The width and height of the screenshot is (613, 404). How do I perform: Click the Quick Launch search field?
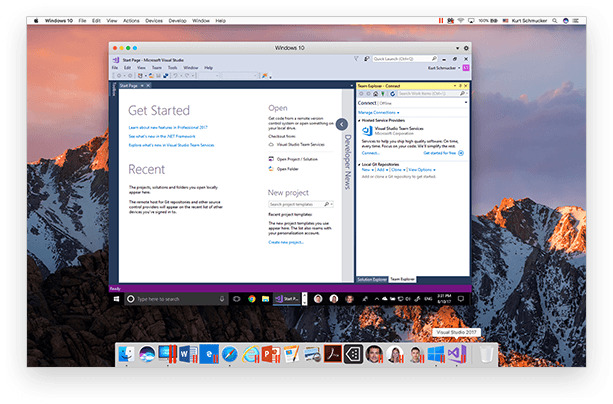click(x=405, y=59)
